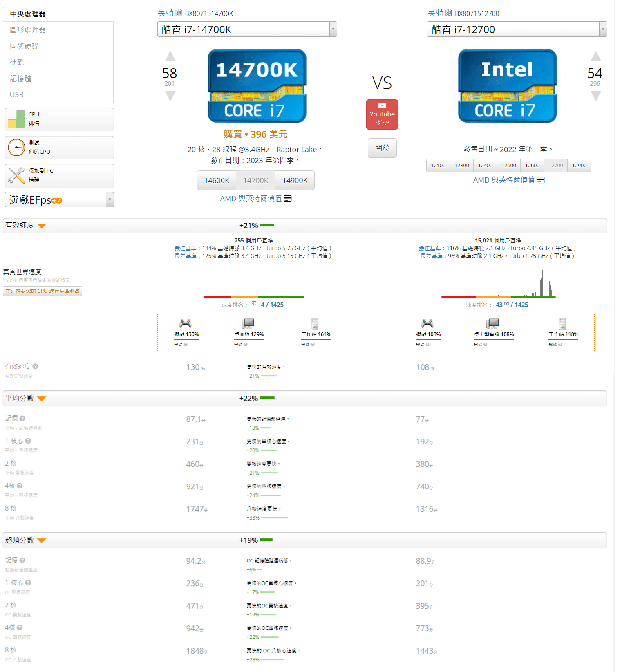Downvote the i7-12700 with down arrow
This screenshot has width=640, height=672.
[x=596, y=96]
